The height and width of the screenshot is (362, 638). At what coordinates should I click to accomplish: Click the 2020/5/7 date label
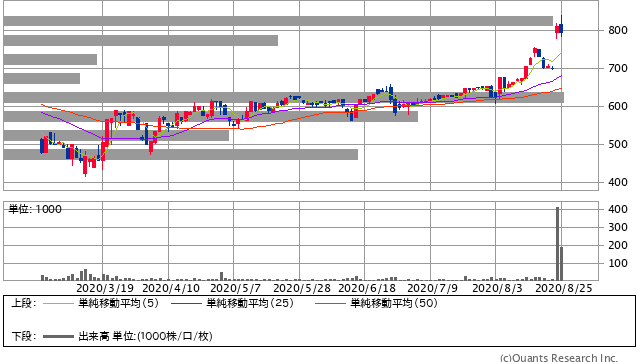236,288
